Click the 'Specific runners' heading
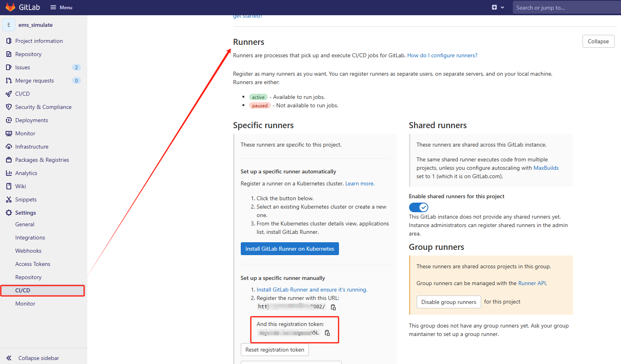 click(263, 125)
